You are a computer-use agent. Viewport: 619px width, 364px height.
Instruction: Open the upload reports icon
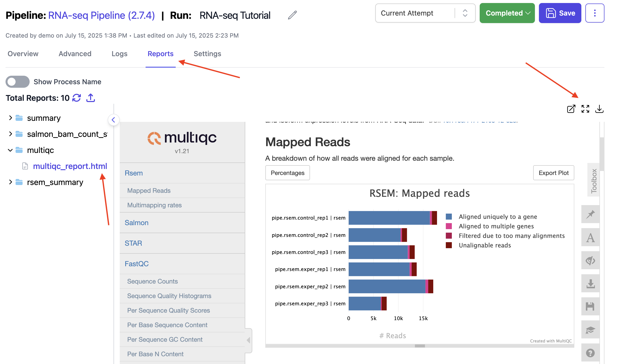pyautogui.click(x=91, y=98)
